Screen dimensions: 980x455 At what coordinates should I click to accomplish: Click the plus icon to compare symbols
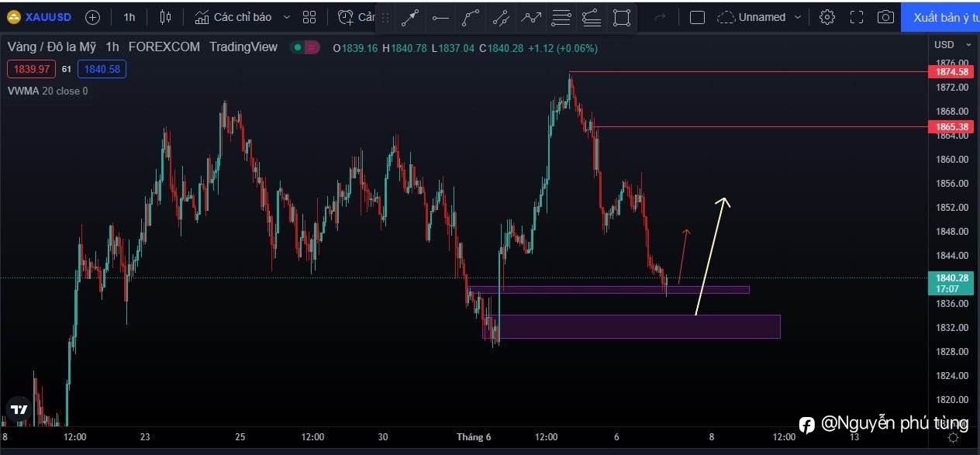[92, 17]
